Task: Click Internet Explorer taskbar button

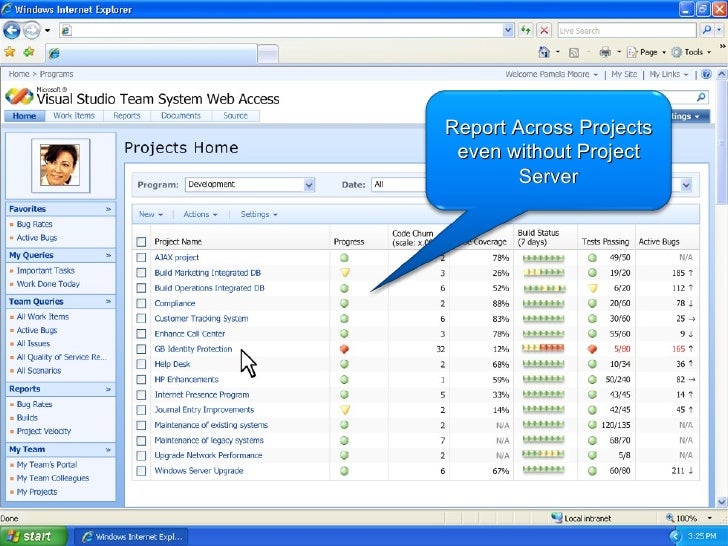Action: click(131, 537)
